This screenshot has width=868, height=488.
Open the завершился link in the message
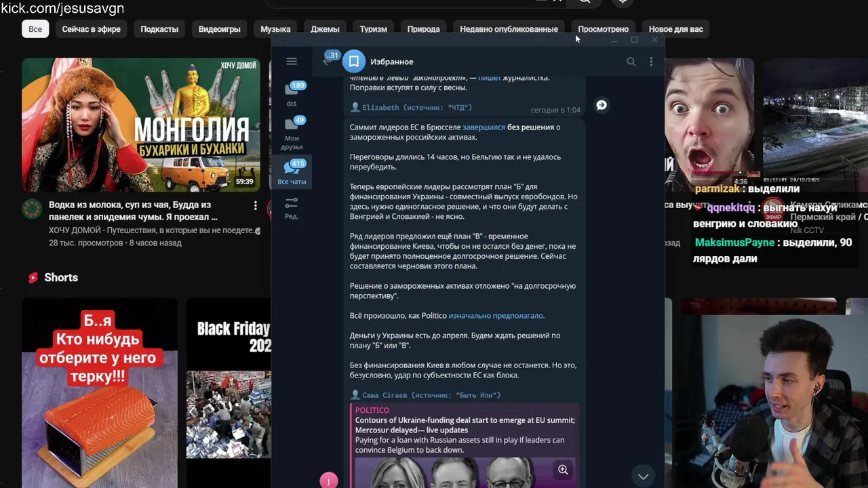click(x=484, y=127)
